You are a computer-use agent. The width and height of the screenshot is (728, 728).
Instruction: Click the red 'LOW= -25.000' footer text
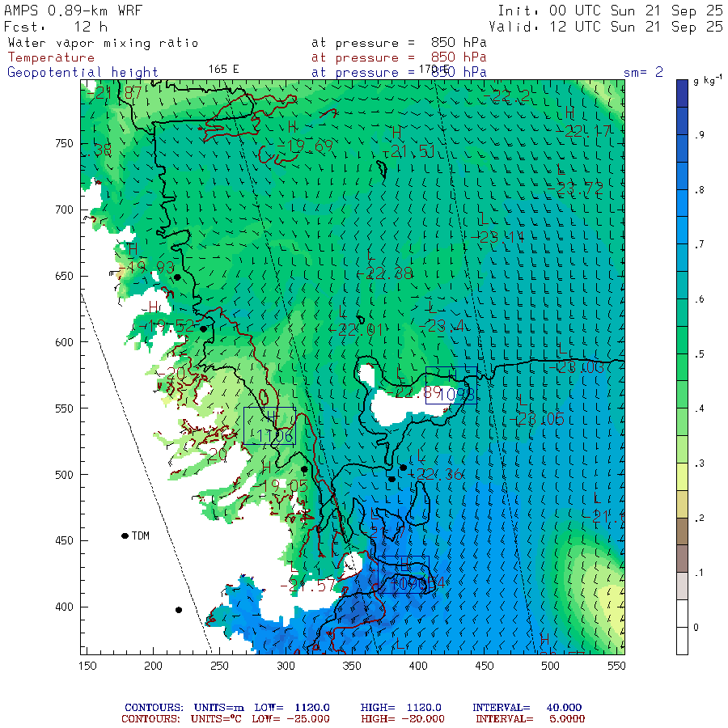[290, 719]
